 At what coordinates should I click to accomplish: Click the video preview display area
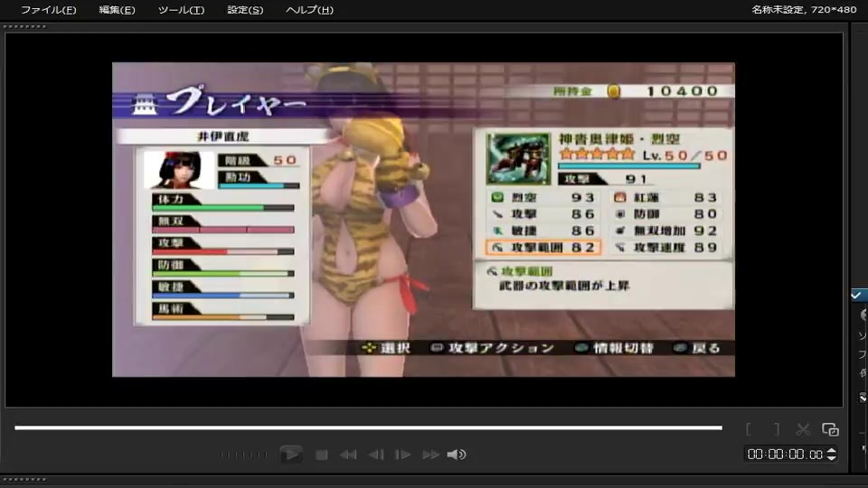(x=423, y=220)
